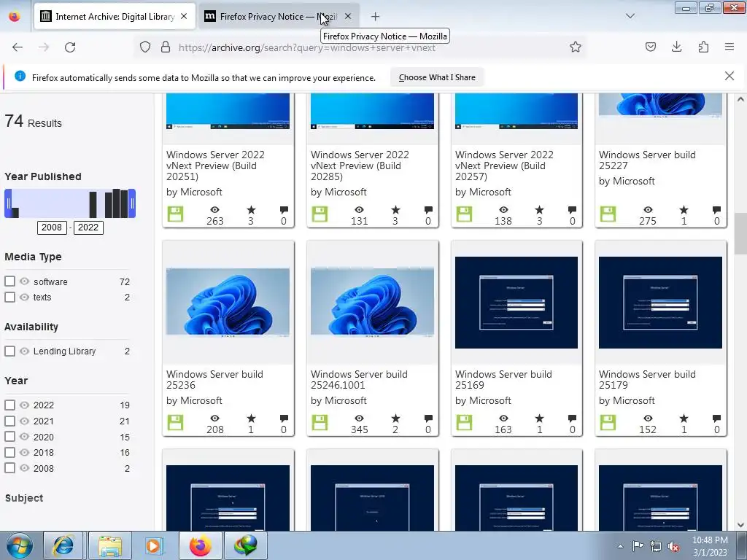Viewport: 747px width, 560px height.
Task: Click comment icon on build 25169 card
Action: [572, 419]
